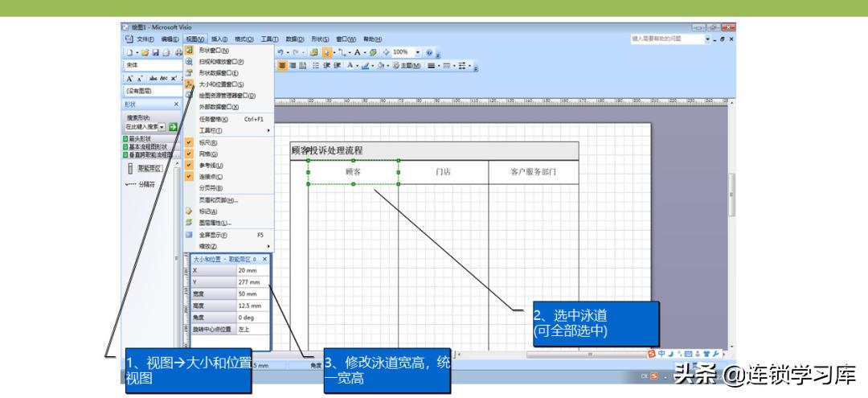Open the 插入(I) menu
The width and height of the screenshot is (868, 398).
point(219,39)
